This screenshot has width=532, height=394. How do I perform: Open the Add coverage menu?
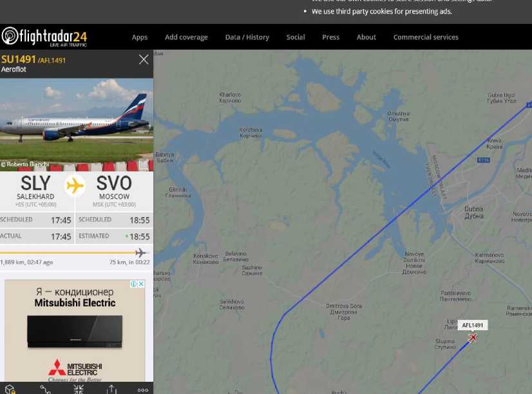click(x=186, y=37)
